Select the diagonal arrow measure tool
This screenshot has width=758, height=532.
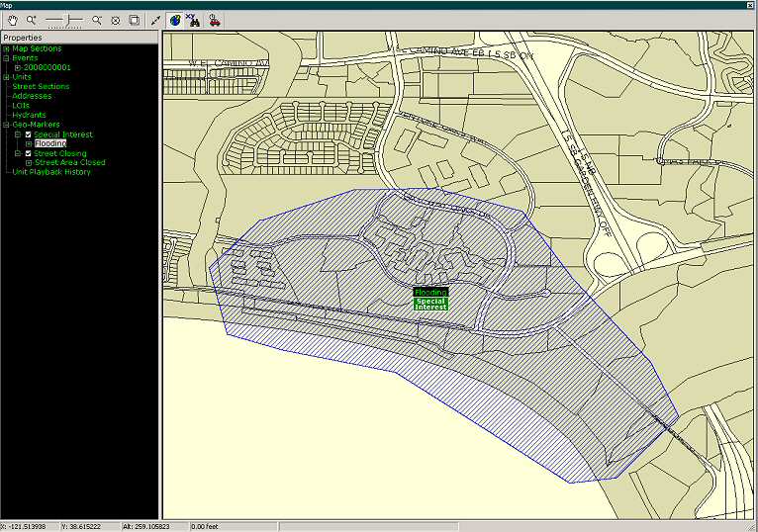click(x=155, y=20)
